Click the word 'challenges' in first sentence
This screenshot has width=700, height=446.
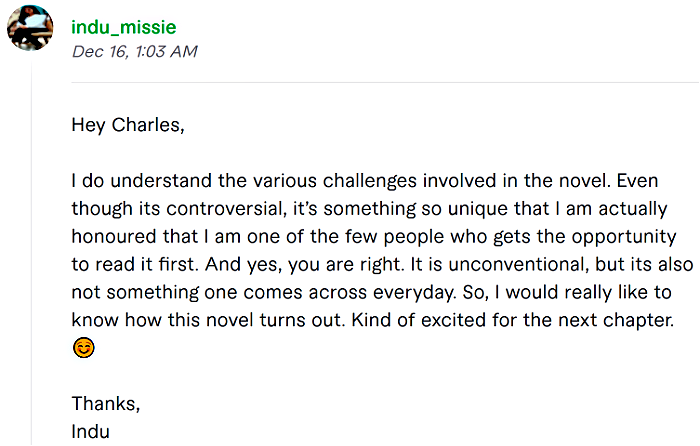point(370,181)
